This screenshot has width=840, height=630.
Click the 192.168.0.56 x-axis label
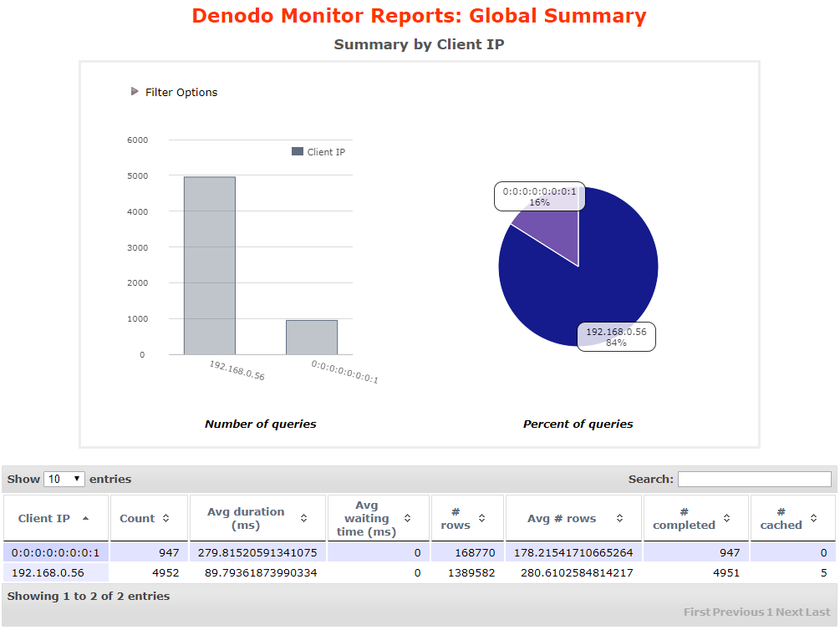(x=237, y=370)
